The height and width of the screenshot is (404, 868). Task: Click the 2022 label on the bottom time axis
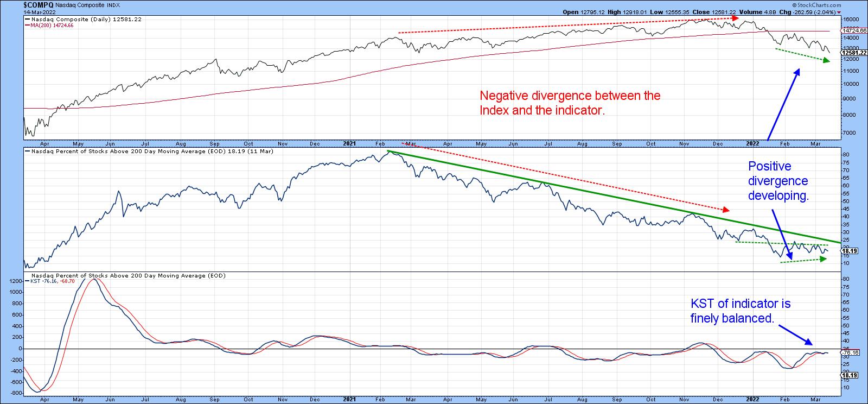coord(752,400)
